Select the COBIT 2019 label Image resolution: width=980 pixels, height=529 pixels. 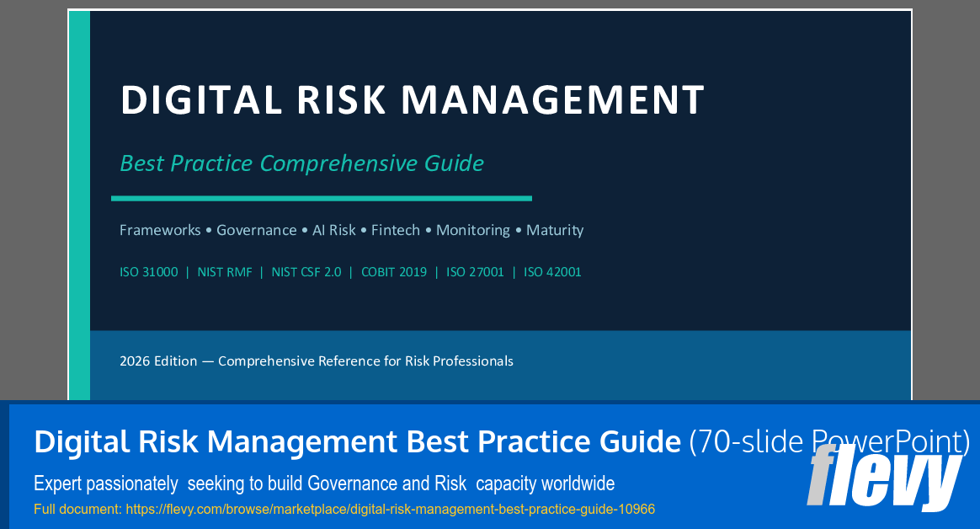(394, 271)
